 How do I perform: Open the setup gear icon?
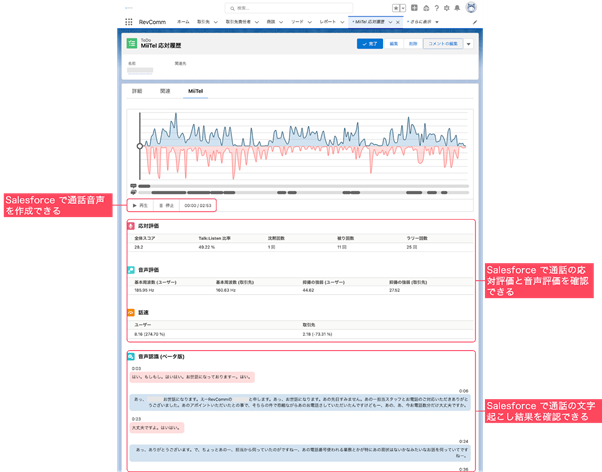(447, 8)
